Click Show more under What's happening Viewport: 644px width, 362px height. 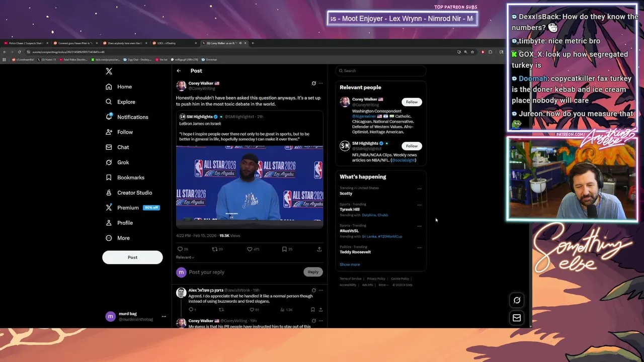350,264
